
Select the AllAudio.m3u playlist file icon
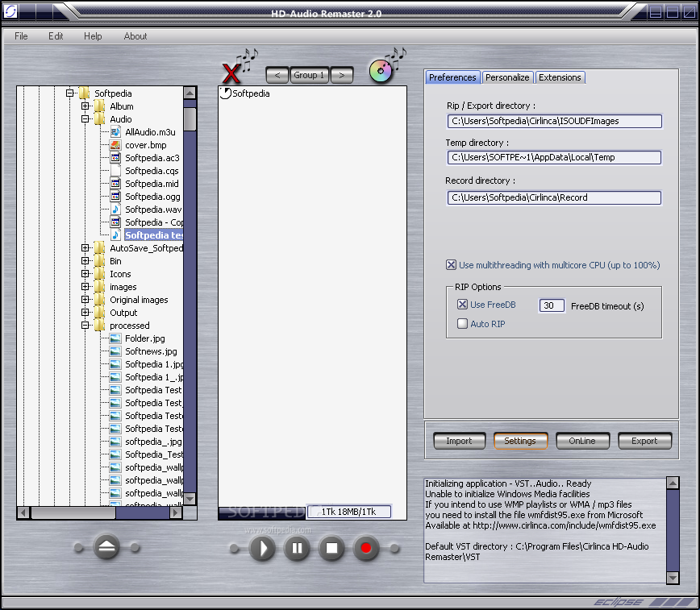click(x=115, y=132)
